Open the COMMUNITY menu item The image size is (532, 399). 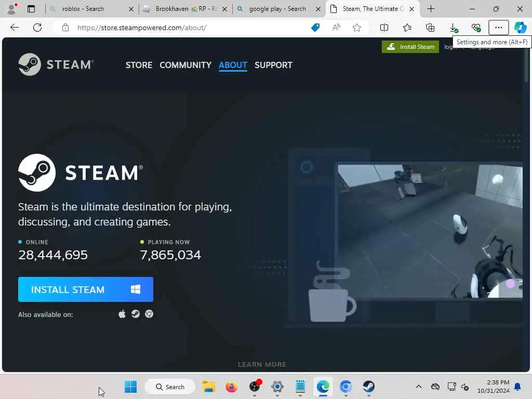coord(185,65)
